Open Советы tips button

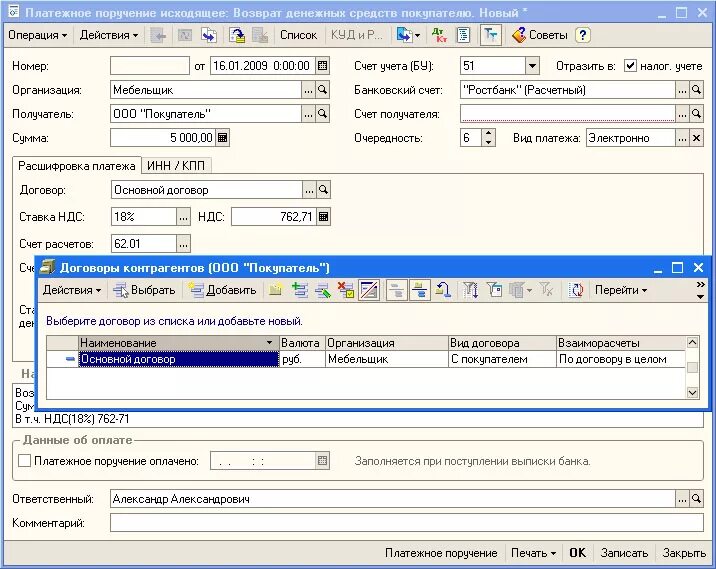pyautogui.click(x=540, y=35)
